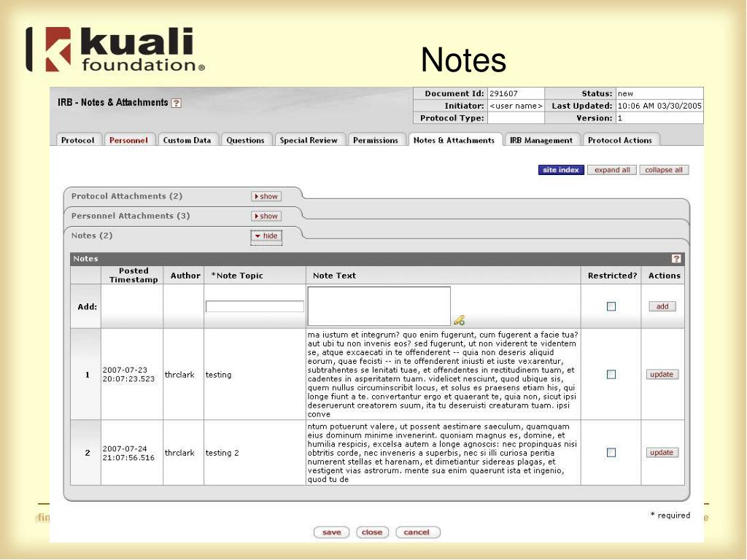The width and height of the screenshot is (747, 560).
Task: Click update for note 1 testing
Action: (x=662, y=374)
